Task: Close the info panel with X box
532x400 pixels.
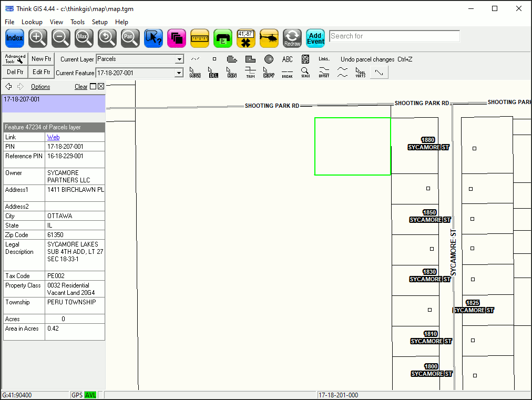Action: 101,87
